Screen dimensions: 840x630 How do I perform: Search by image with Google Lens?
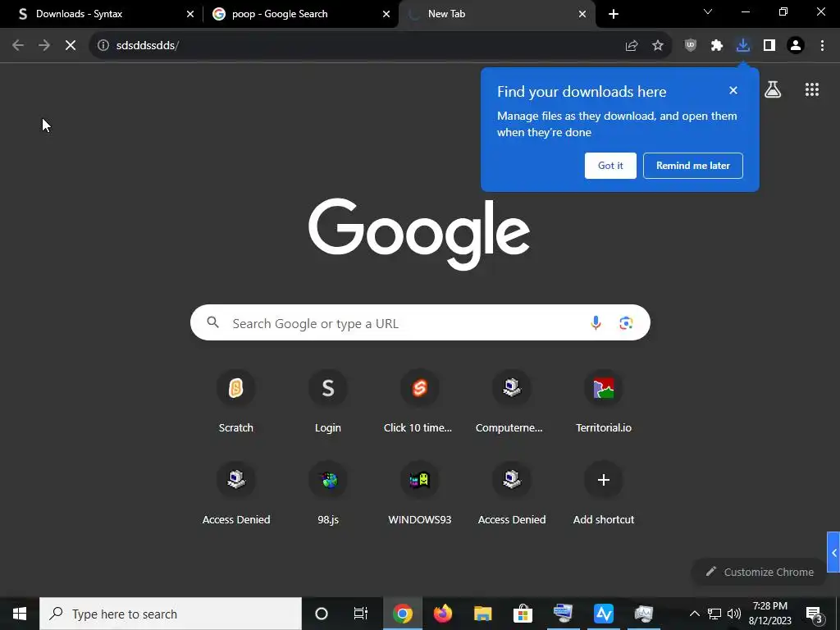(626, 322)
